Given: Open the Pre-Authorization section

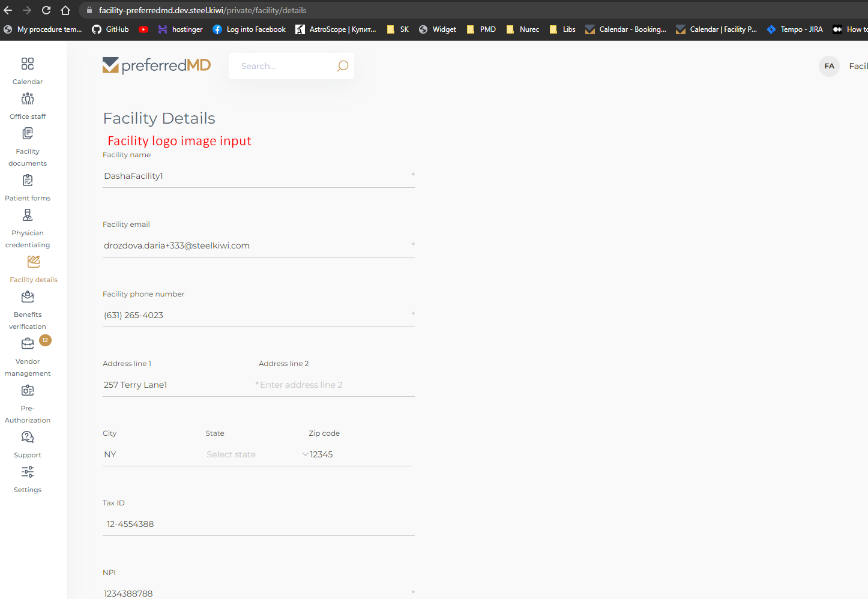Looking at the screenshot, I should coord(28,391).
